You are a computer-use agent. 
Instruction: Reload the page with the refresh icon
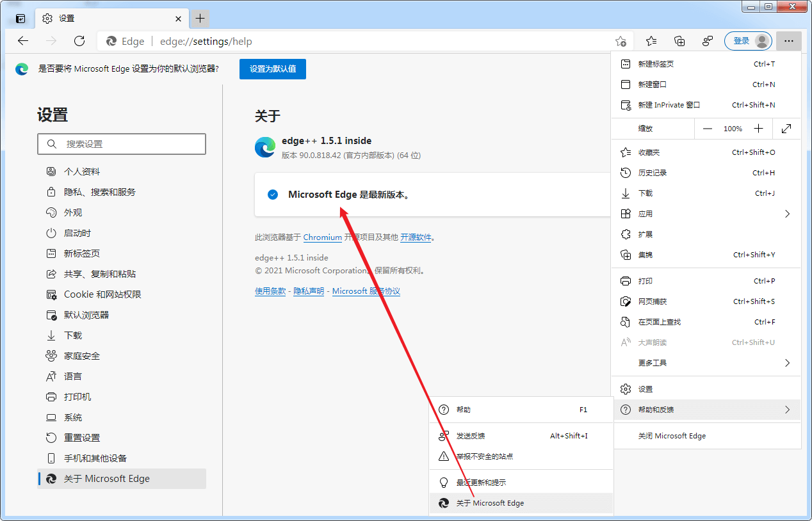click(x=79, y=41)
